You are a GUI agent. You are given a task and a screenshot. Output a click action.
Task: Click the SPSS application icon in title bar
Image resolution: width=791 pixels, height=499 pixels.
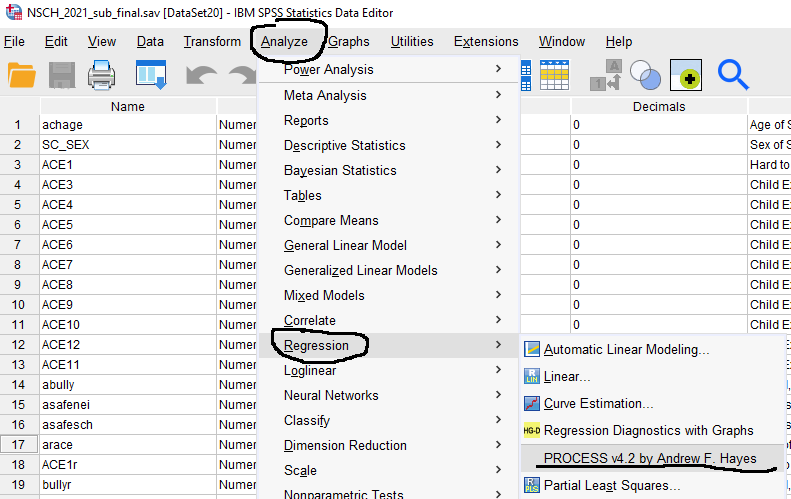pyautogui.click(x=14, y=12)
